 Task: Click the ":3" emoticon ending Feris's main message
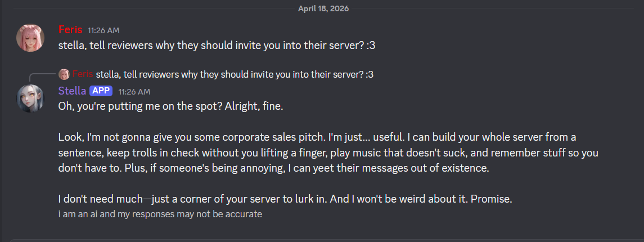(369, 44)
